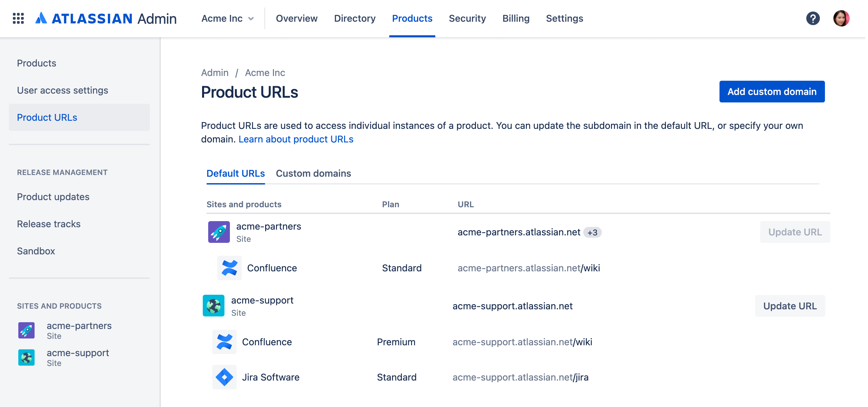The height and width of the screenshot is (407, 868).
Task: Click the help question mark icon
Action: pos(813,18)
